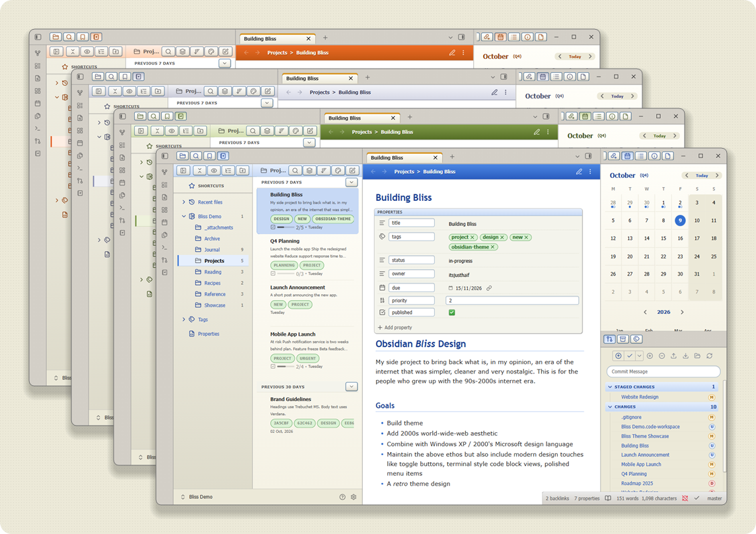Image resolution: width=756 pixels, height=534 pixels.
Task: Click the unstage all minus icon in source control
Action: [662, 356]
